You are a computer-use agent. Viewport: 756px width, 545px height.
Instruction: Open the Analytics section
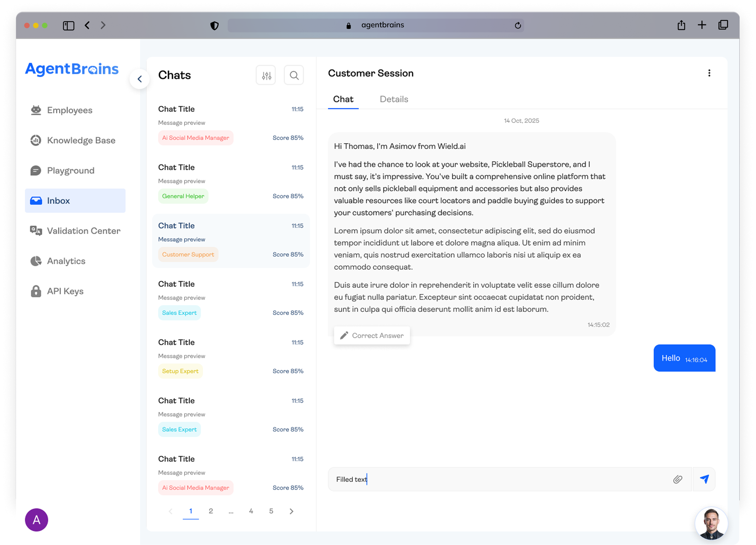(66, 261)
